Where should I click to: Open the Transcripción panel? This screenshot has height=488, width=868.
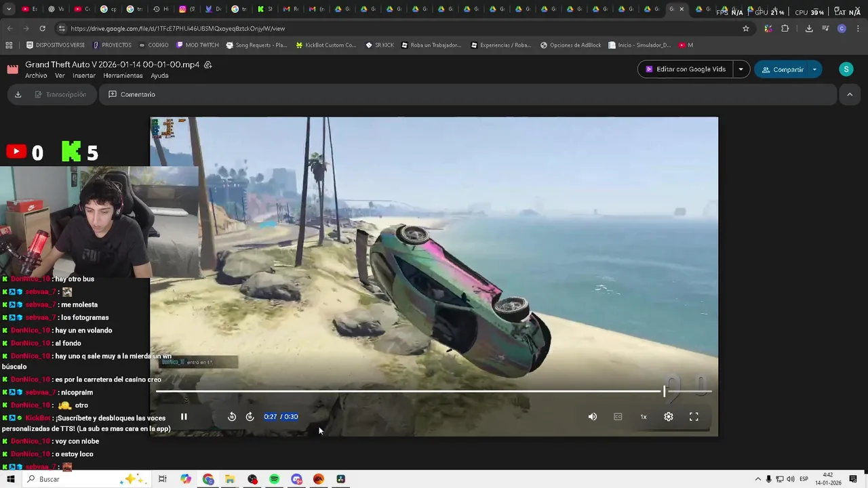click(60, 95)
